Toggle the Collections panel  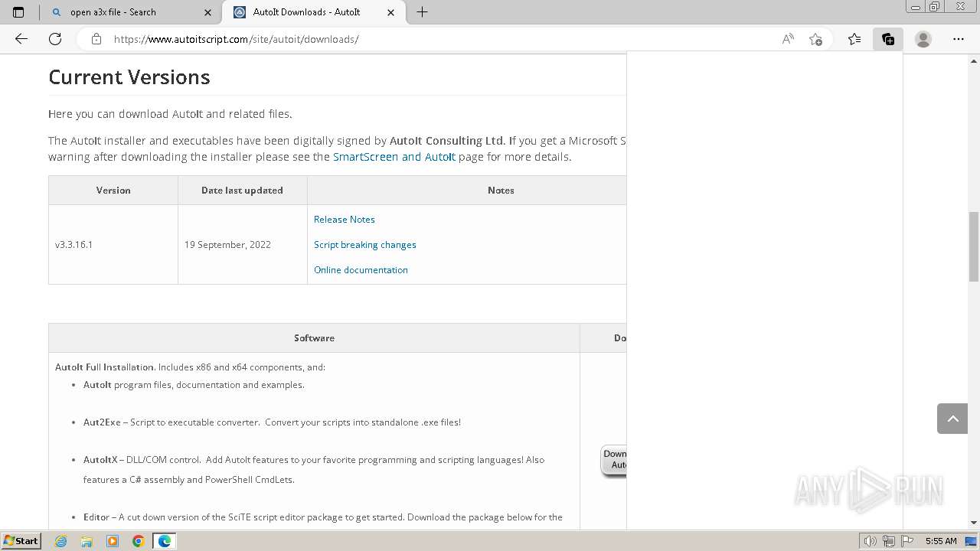point(888,39)
